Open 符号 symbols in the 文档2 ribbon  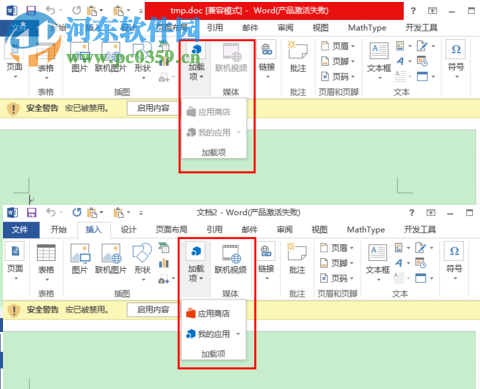(x=455, y=261)
